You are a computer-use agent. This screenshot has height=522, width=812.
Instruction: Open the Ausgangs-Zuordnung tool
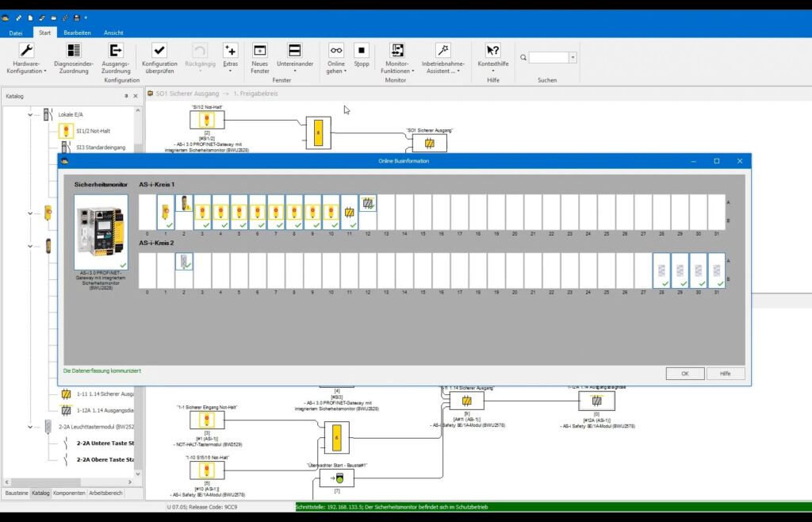click(116, 51)
